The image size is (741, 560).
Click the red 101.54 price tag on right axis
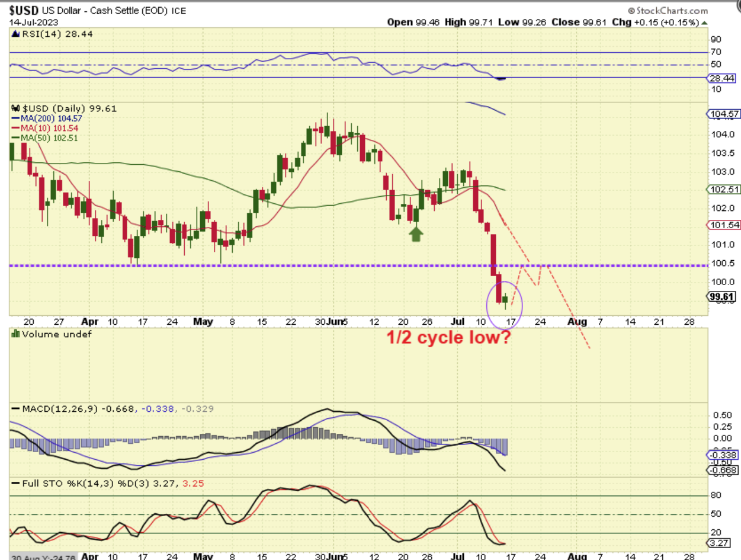pos(722,225)
